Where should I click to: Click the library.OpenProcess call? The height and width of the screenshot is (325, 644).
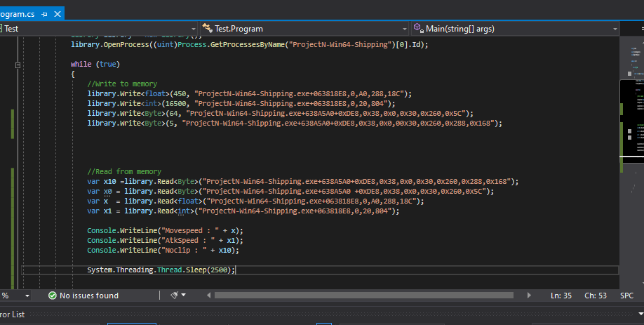click(x=249, y=44)
